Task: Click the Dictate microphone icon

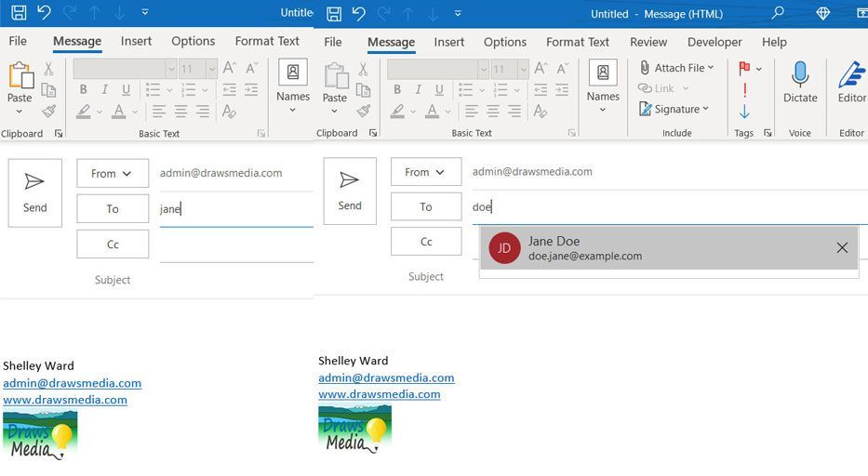Action: pyautogui.click(x=800, y=74)
